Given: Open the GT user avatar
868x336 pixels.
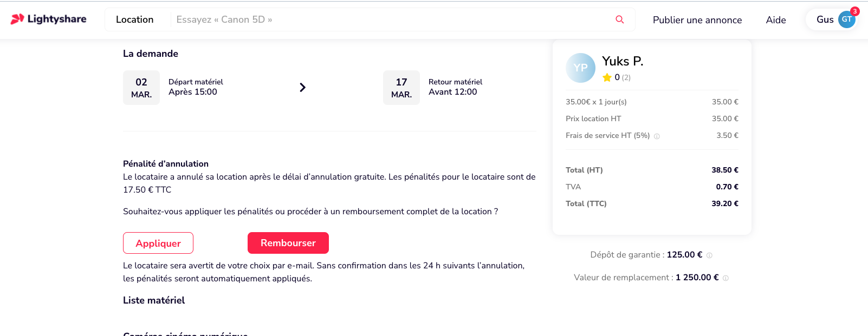Looking at the screenshot, I should (846, 19).
